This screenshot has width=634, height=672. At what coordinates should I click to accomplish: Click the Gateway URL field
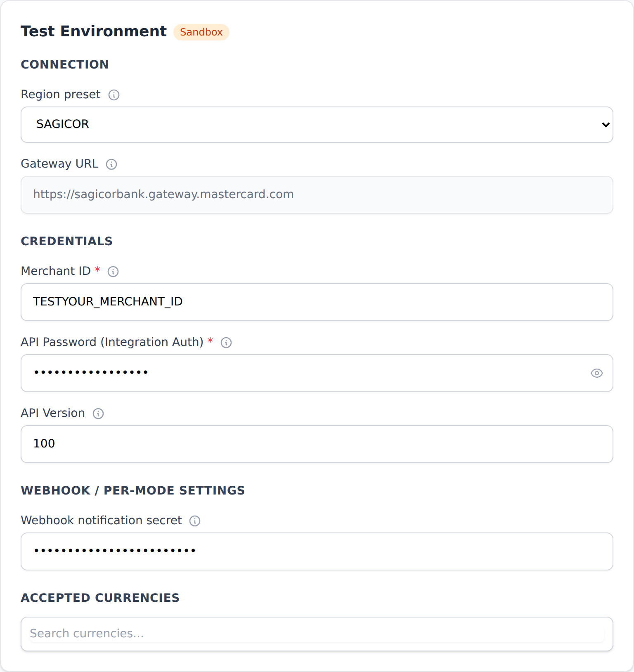point(317,195)
